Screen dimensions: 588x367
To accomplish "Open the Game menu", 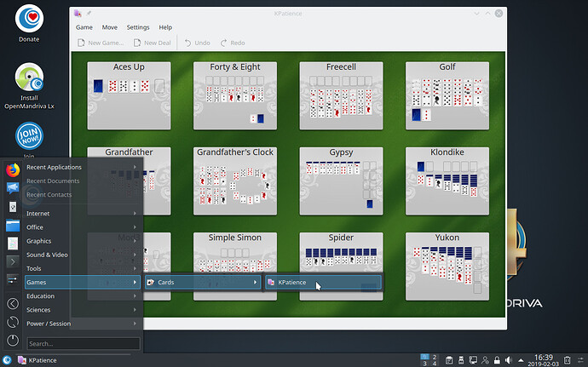I will 84,27.
